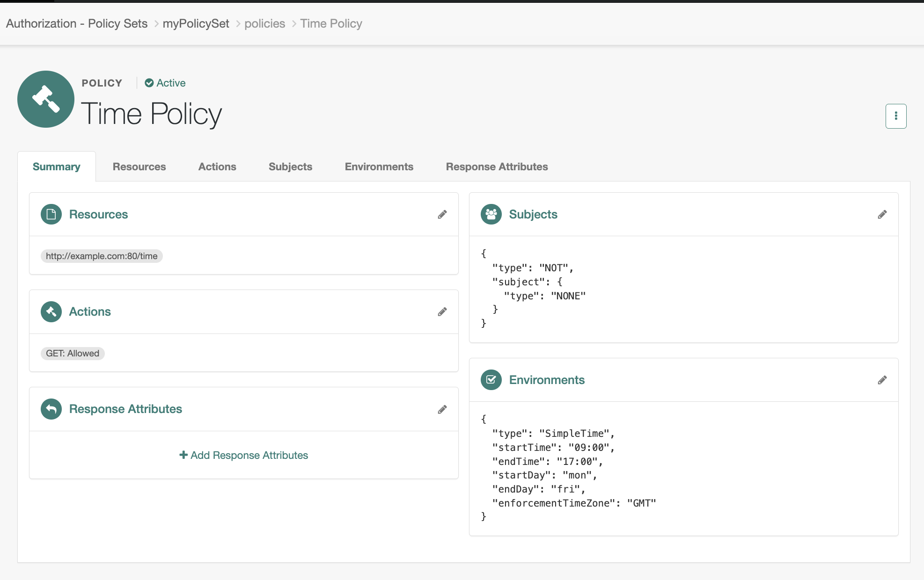Edit the Environments section pencil icon

pyautogui.click(x=883, y=380)
